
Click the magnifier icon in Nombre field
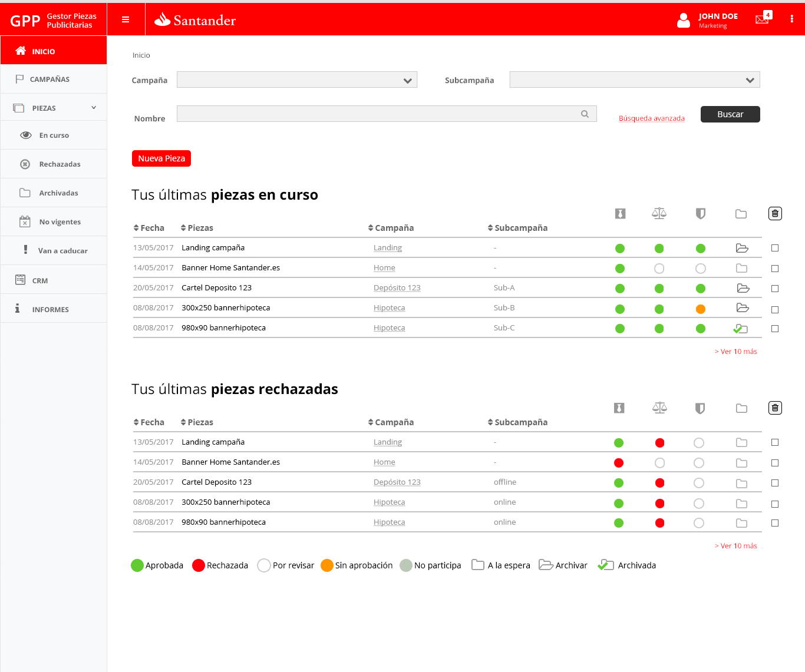tap(585, 114)
